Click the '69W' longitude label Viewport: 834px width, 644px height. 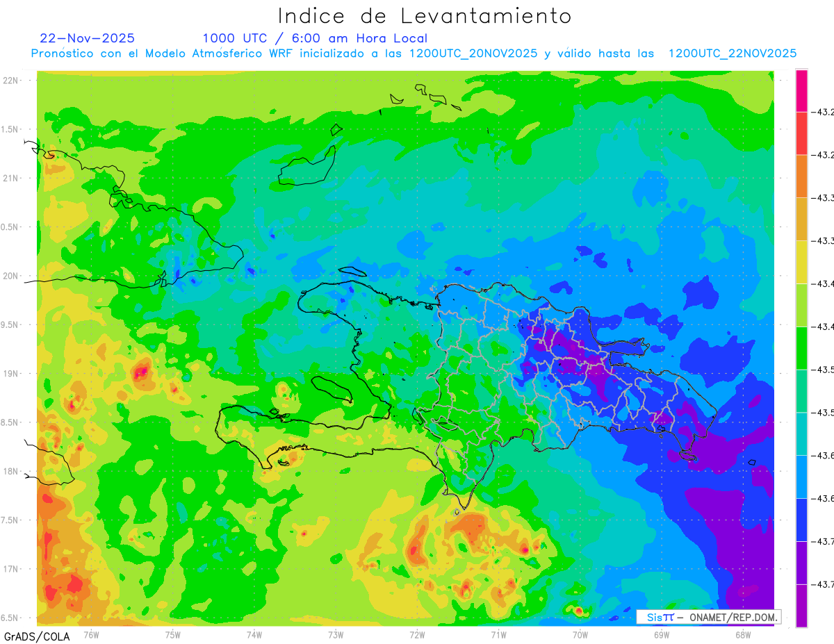[661, 634]
